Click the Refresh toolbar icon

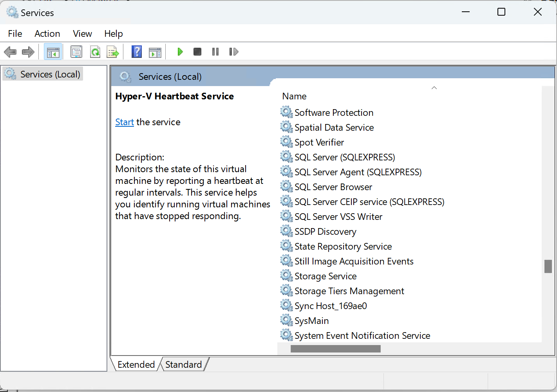click(95, 52)
